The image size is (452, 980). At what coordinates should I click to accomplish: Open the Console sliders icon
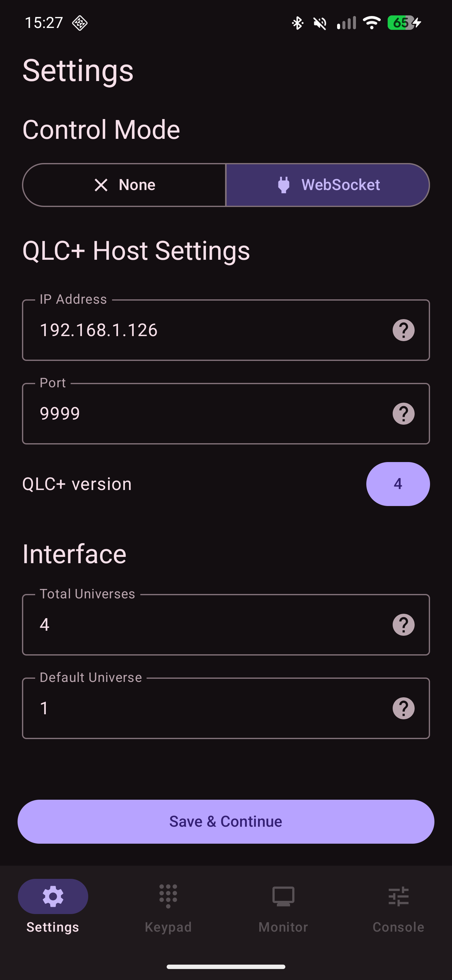[398, 896]
